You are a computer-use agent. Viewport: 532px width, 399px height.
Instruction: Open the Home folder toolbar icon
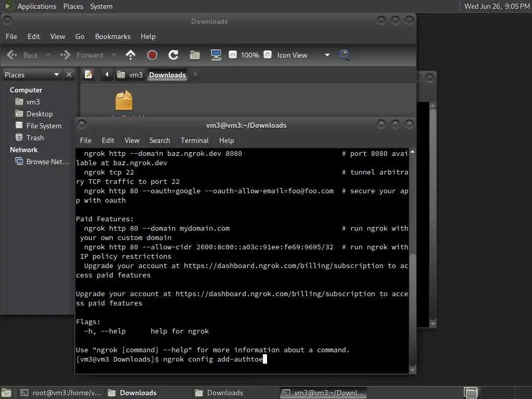(x=195, y=55)
